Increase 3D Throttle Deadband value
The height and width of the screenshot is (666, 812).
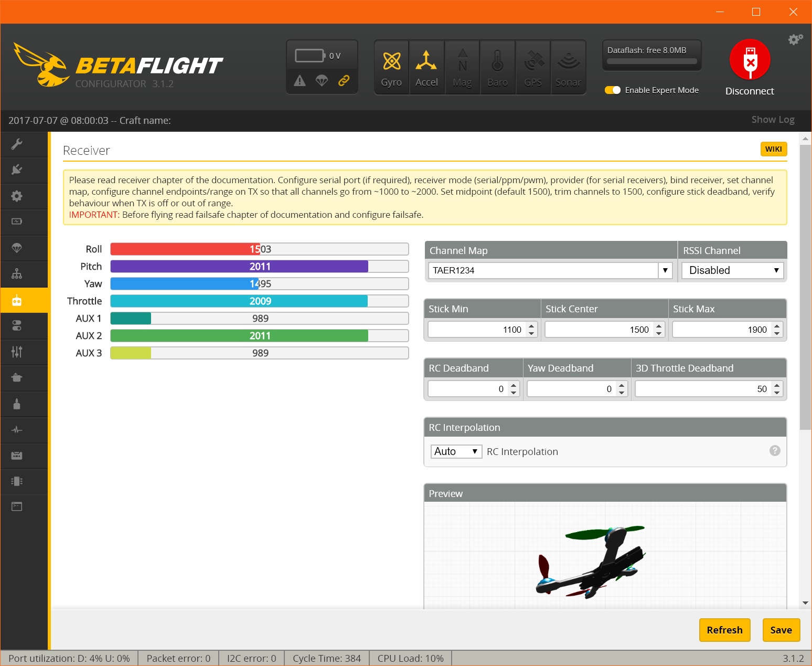coord(777,385)
